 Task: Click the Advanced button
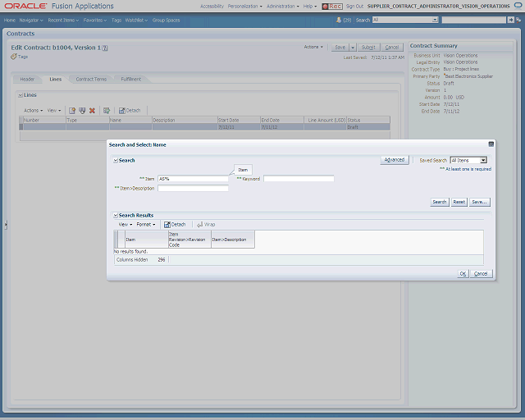[395, 160]
